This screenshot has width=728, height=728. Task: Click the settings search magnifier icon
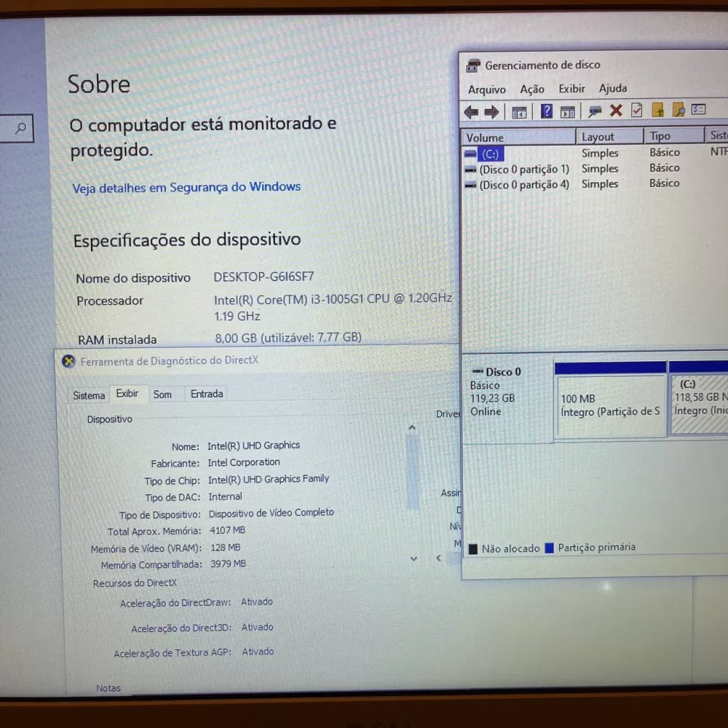coord(20,129)
